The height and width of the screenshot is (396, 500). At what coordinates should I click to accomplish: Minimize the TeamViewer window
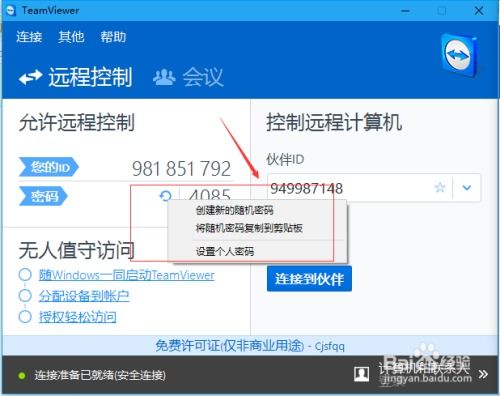405,11
